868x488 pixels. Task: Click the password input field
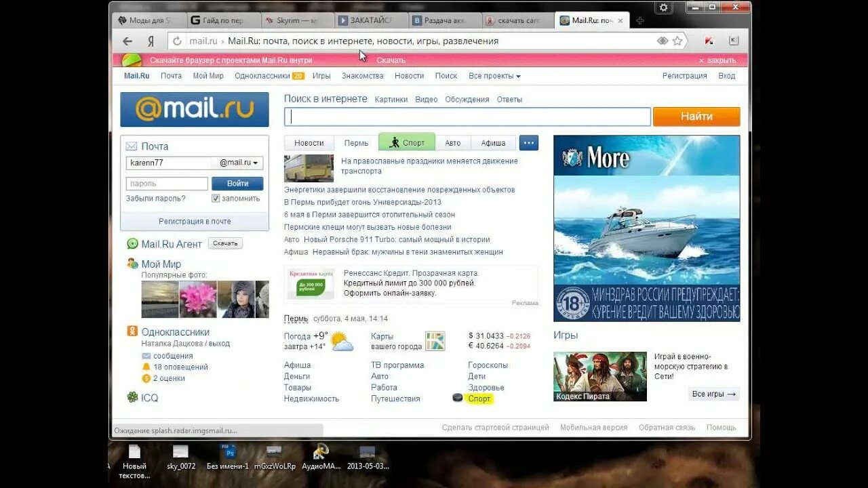(x=167, y=184)
